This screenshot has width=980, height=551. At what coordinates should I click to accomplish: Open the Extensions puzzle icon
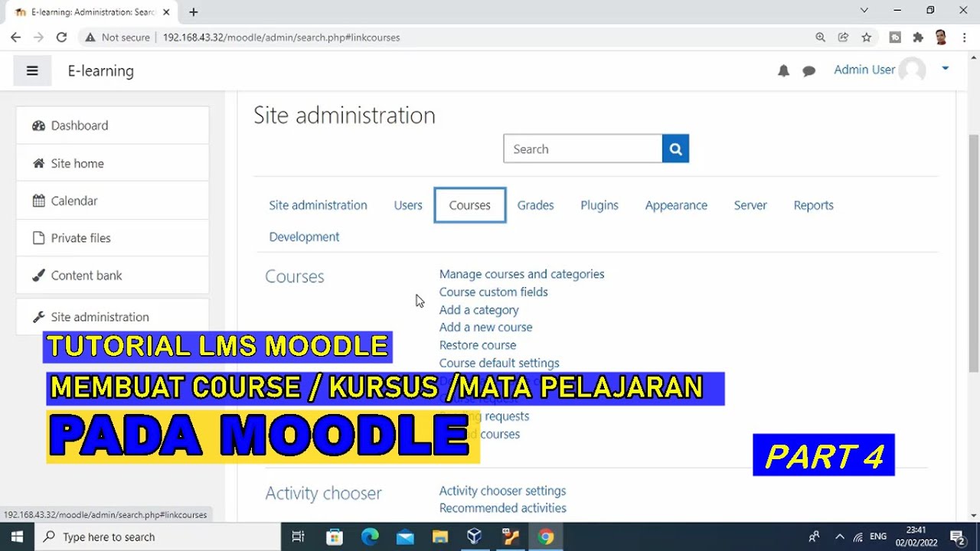pyautogui.click(x=918, y=37)
